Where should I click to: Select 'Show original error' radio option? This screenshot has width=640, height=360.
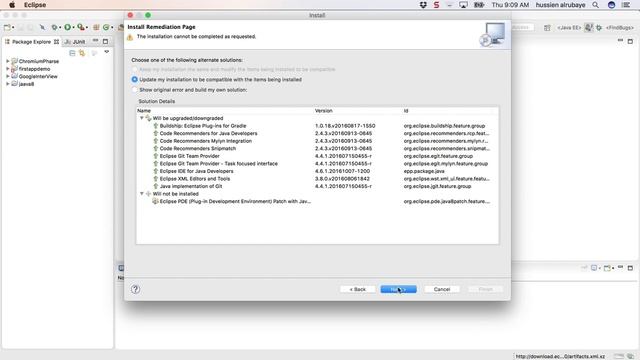[x=134, y=89]
